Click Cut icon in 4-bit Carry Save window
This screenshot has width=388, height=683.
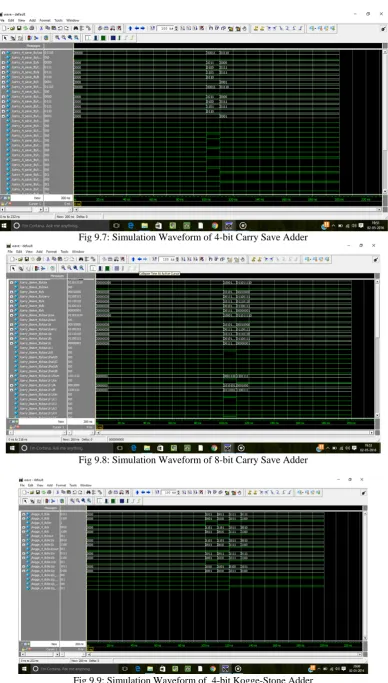click(41, 28)
